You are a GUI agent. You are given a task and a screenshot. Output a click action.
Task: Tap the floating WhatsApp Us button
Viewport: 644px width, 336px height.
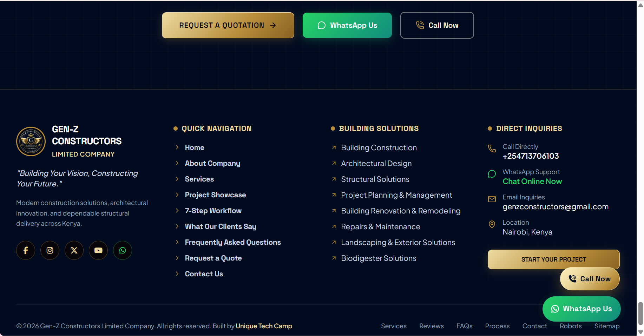click(x=582, y=309)
